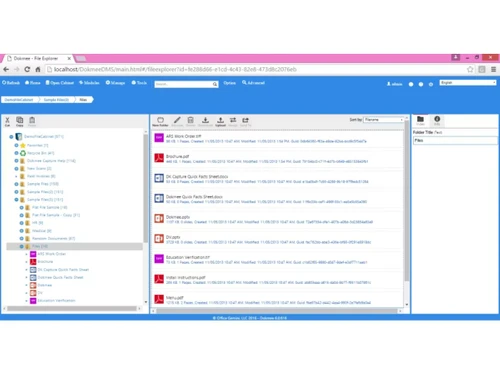The height and width of the screenshot is (375, 500).
Task: Click Home in top menu
Action: pyautogui.click(x=33, y=83)
